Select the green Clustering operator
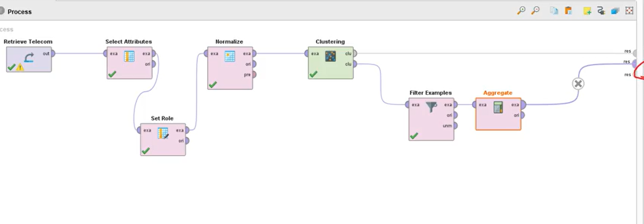Screen dimensions: 644x224 [331, 63]
